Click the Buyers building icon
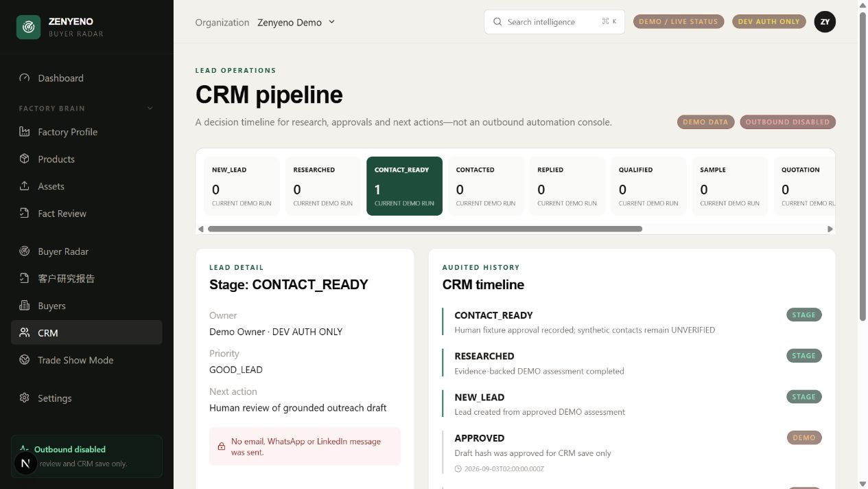 [x=25, y=306]
